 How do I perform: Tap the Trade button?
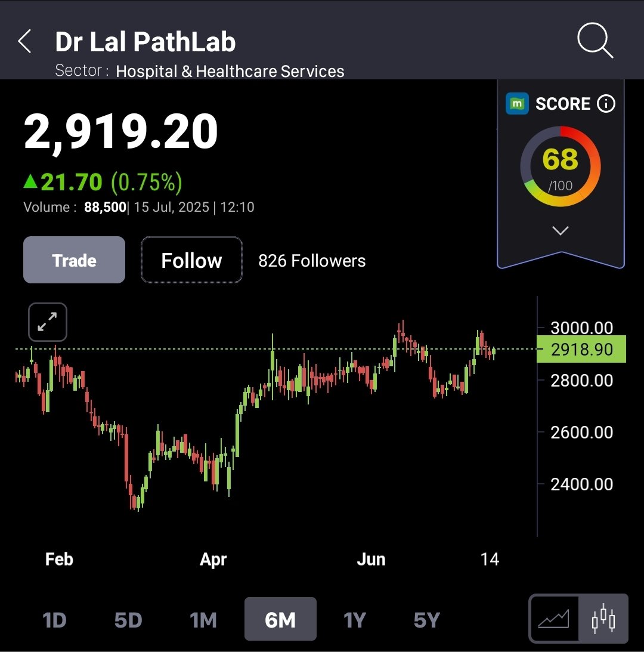click(74, 260)
